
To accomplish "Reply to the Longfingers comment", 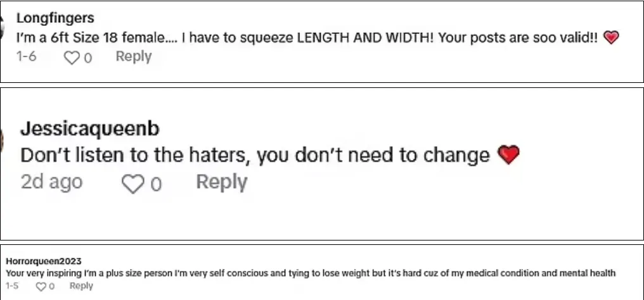I will [134, 56].
